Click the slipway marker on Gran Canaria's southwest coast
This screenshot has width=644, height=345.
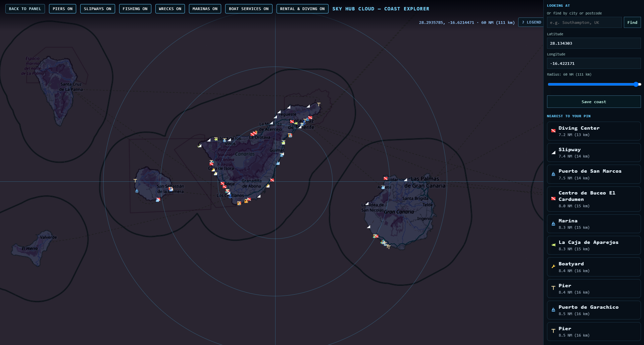click(x=368, y=227)
